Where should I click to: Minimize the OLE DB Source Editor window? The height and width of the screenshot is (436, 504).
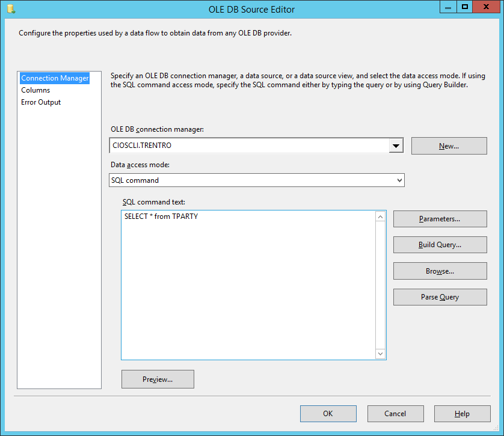pyautogui.click(x=448, y=7)
